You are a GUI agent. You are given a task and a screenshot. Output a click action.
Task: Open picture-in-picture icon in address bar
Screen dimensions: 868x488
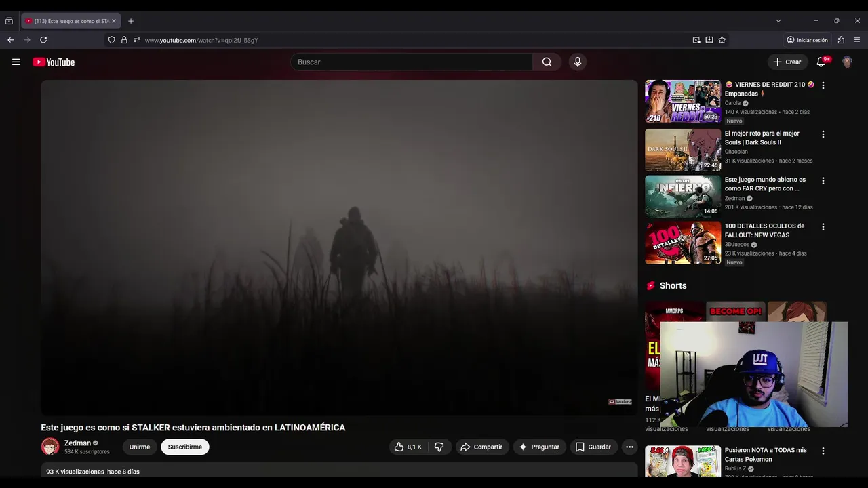696,40
